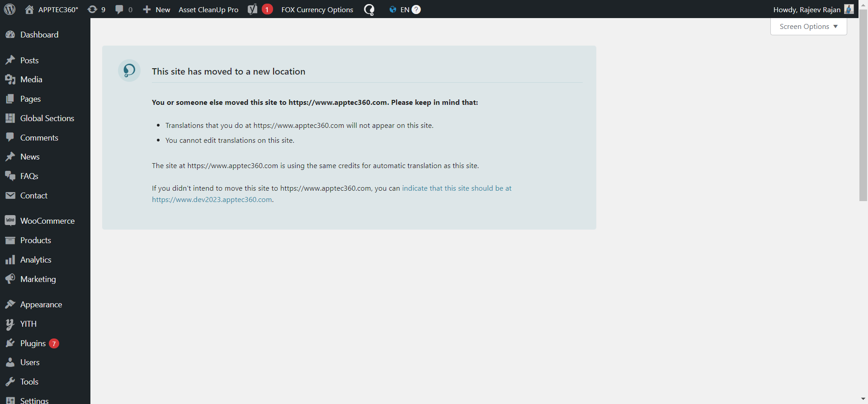Image resolution: width=868 pixels, height=404 pixels.
Task: Click the WPML notice logo icon
Action: pyautogui.click(x=129, y=70)
